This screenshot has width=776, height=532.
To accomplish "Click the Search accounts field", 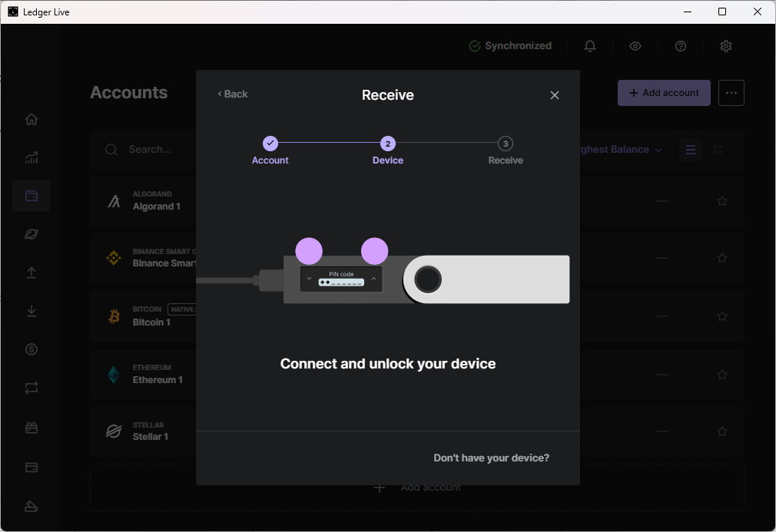I will pyautogui.click(x=150, y=150).
